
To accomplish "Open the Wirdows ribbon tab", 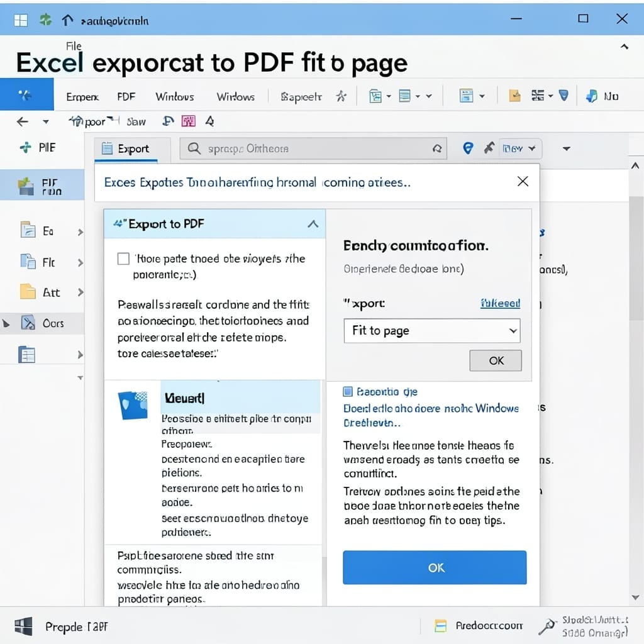I will (235, 97).
